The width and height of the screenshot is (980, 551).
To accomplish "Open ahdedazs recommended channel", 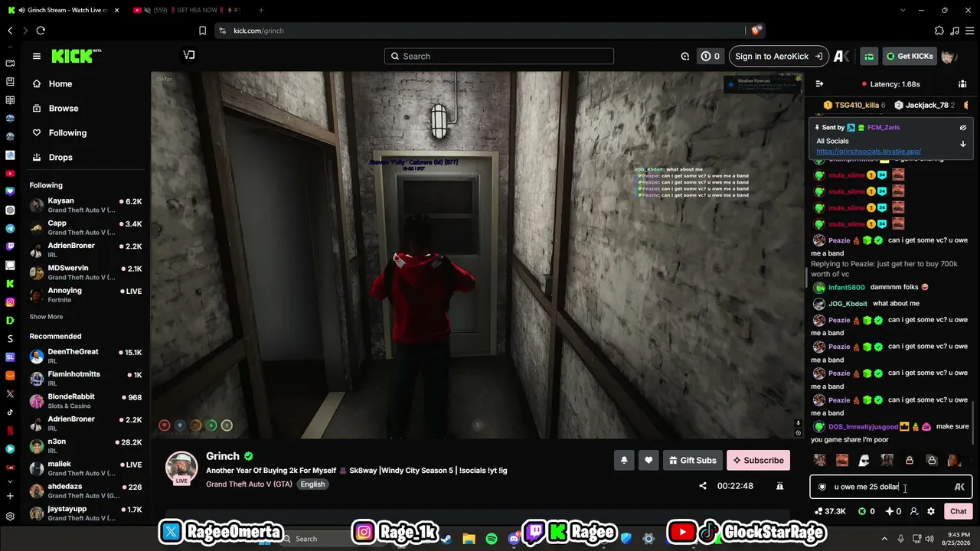I will pyautogui.click(x=86, y=491).
